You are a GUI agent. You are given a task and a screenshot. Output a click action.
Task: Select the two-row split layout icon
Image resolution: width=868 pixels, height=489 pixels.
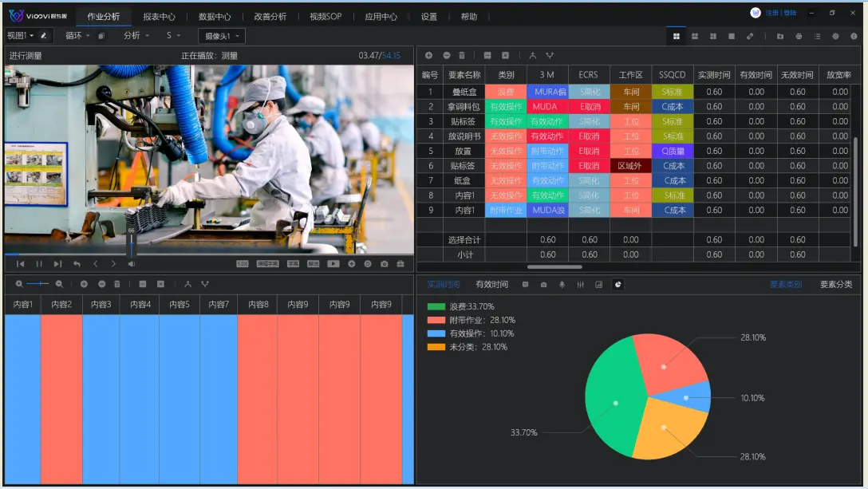(695, 36)
